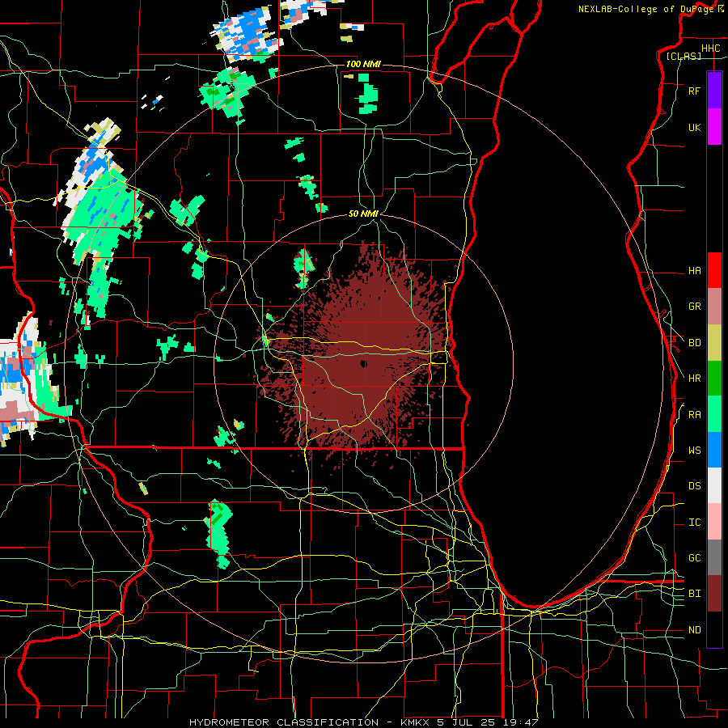The width and height of the screenshot is (728, 728).
Task: Click the HA legend label
Action: (694, 270)
